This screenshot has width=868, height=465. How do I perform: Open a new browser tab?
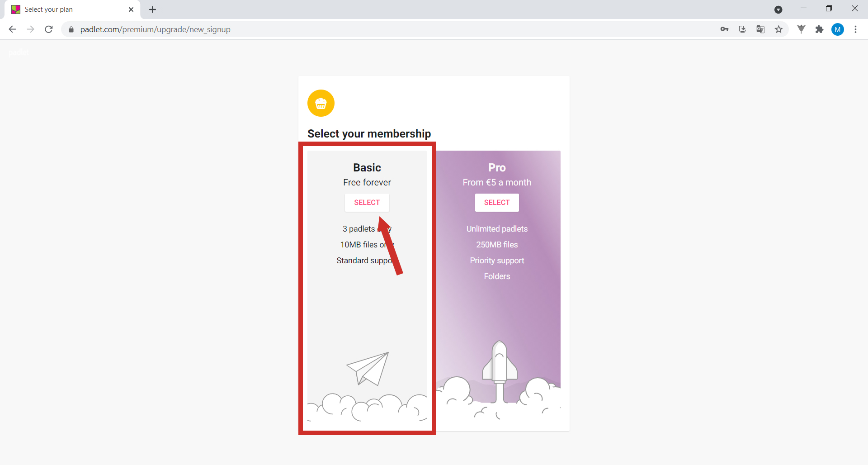coord(153,9)
